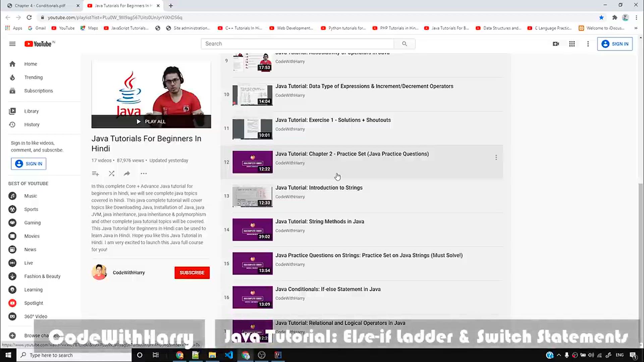
Task: Open the Gaming channel icon
Action: (12, 223)
